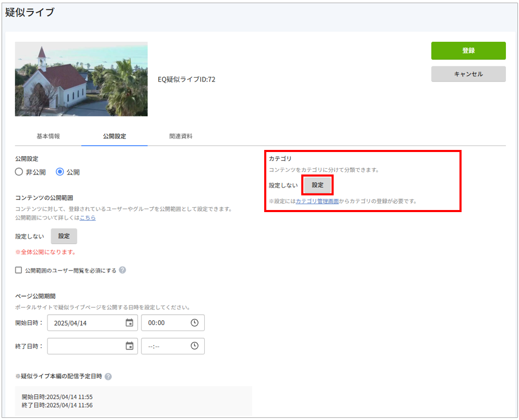The image size is (519, 420).
Task: Open calendar icon for 終了日時
Action: tap(129, 346)
